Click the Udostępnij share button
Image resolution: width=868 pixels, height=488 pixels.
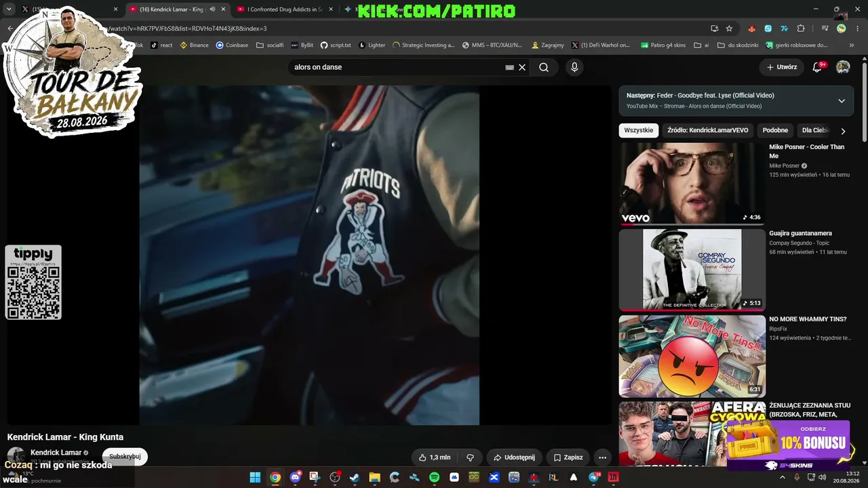tap(514, 457)
